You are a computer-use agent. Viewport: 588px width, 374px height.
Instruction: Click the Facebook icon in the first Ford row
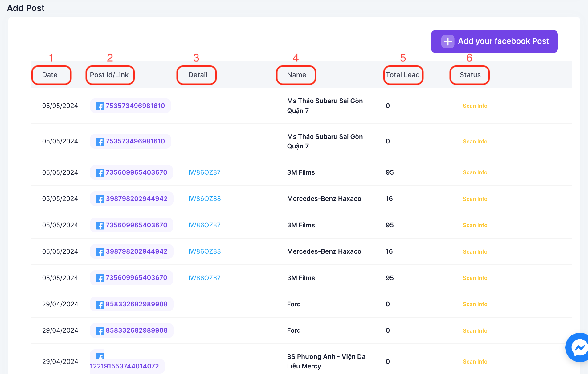(100, 305)
